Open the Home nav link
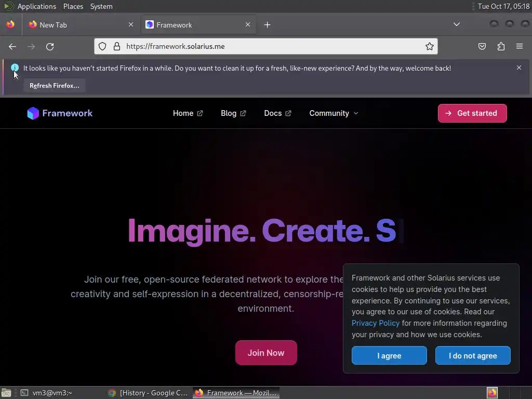 click(188, 113)
